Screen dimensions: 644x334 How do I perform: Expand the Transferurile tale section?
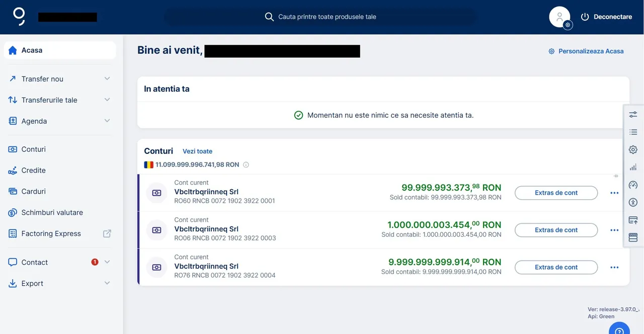(x=107, y=100)
